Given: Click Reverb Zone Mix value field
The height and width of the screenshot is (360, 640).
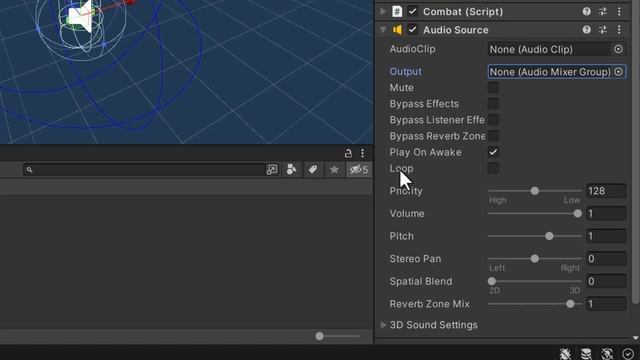Looking at the screenshot, I should (606, 304).
